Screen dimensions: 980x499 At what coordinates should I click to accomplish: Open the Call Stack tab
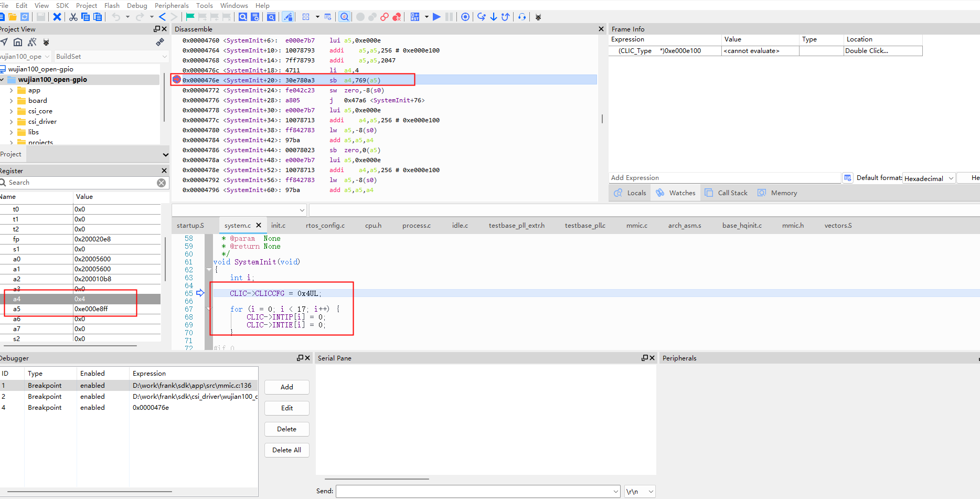[727, 193]
